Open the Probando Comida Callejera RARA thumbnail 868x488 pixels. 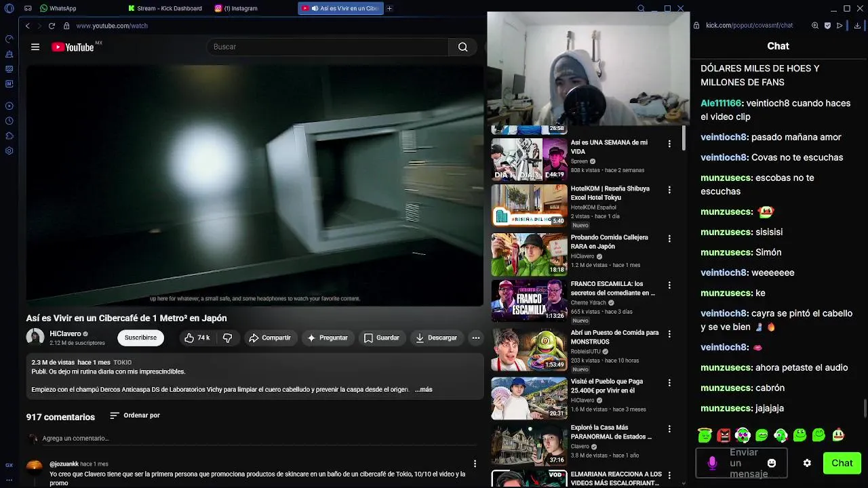pos(529,254)
